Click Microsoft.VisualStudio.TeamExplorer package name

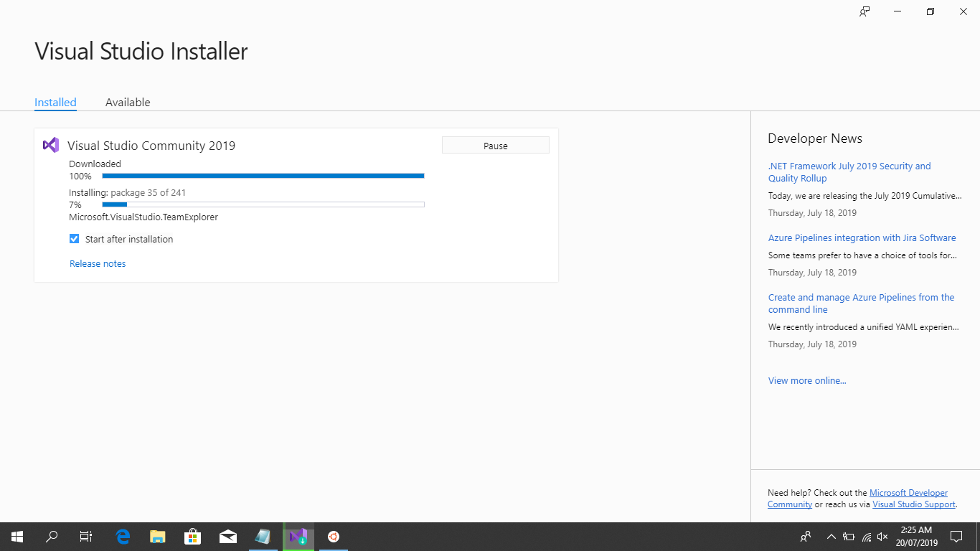(143, 217)
